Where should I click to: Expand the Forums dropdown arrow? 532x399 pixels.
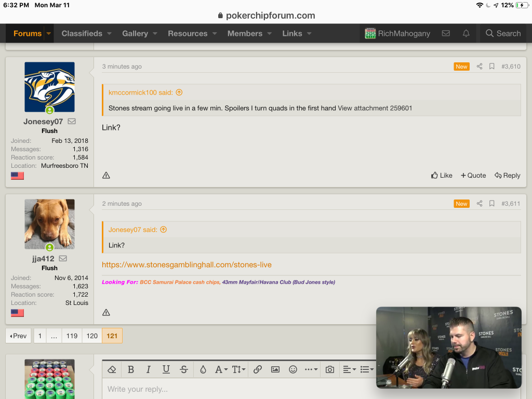49,33
